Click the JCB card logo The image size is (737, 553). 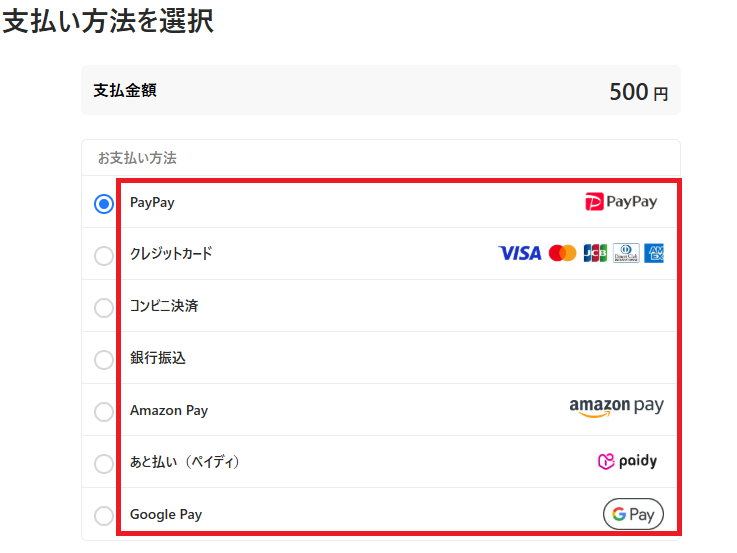595,254
